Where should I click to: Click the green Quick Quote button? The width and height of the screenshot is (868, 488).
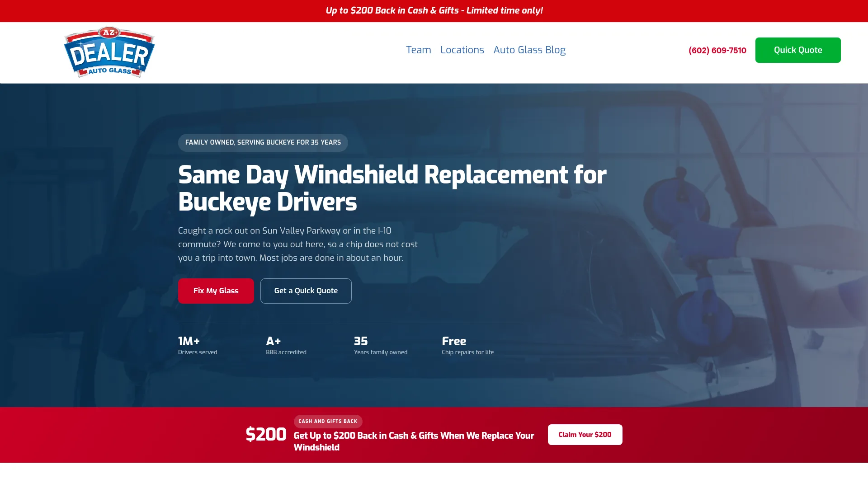(x=797, y=50)
